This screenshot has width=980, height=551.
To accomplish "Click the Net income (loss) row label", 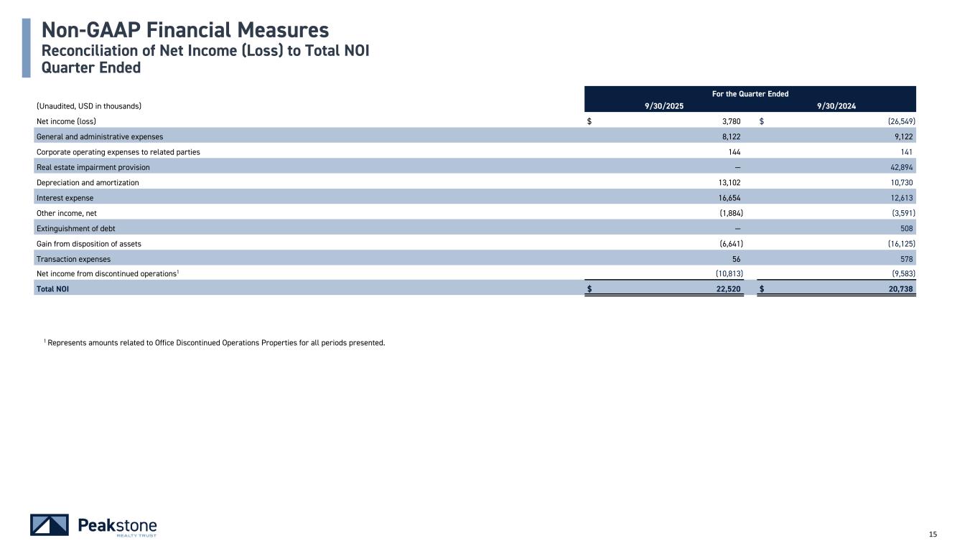I will pos(67,121).
